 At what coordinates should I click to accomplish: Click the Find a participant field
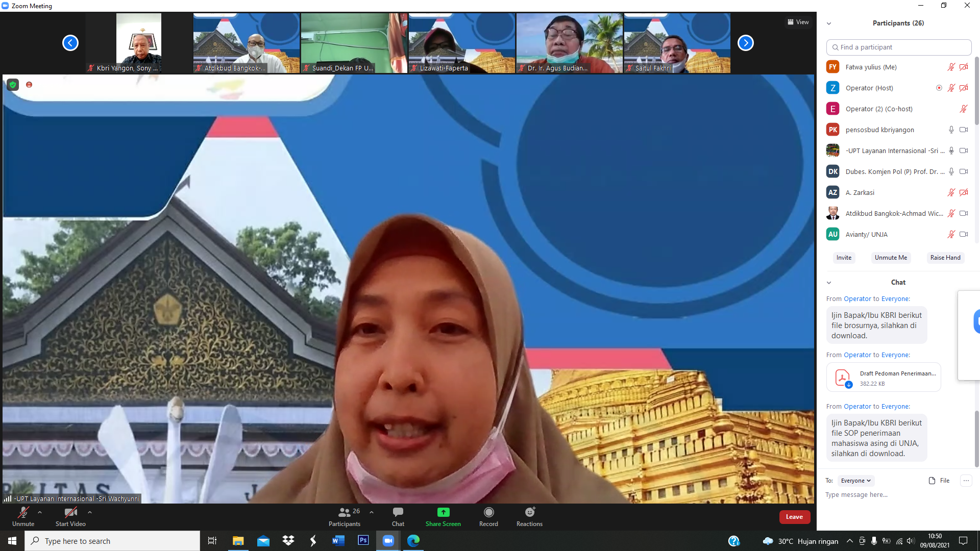(x=898, y=47)
